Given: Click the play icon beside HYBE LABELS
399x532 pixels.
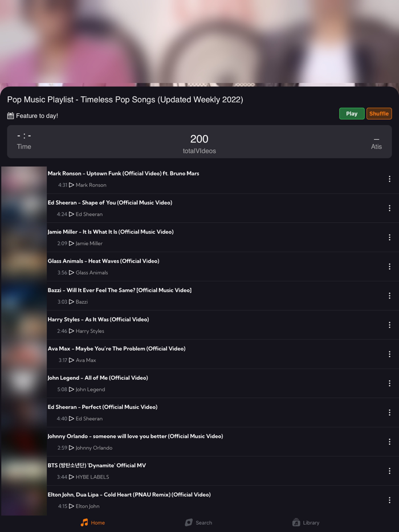Looking at the screenshot, I should pyautogui.click(x=71, y=477).
